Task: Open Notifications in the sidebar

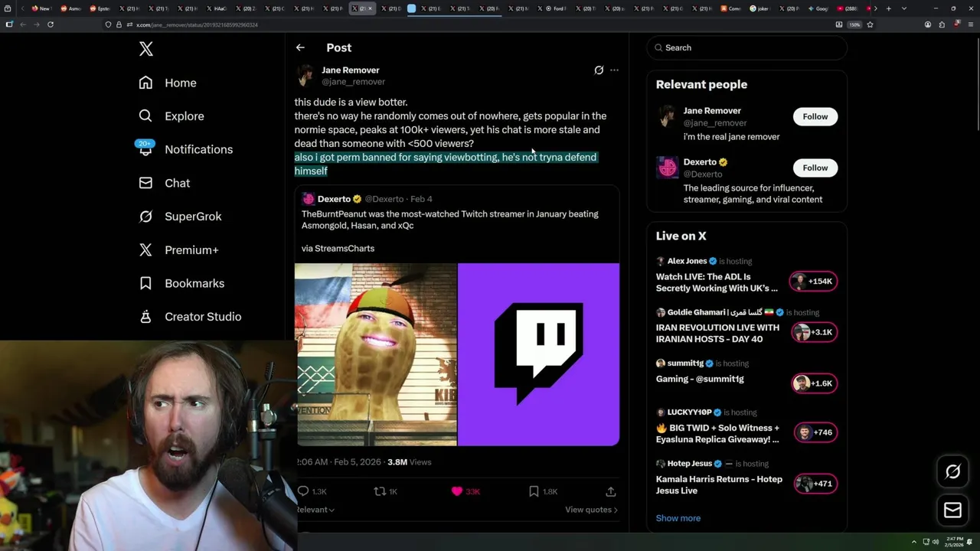Action: point(185,149)
